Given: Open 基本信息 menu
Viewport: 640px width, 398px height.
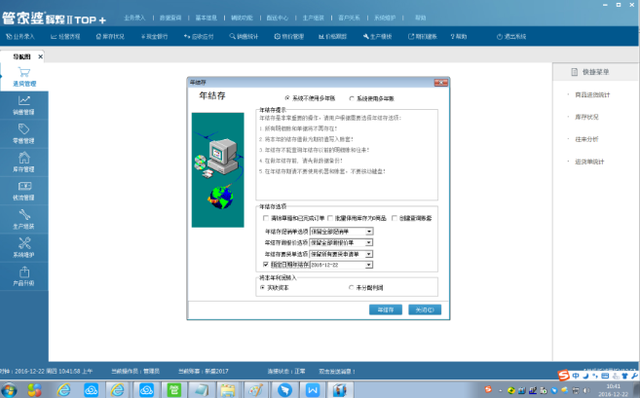Looking at the screenshot, I should tap(206, 18).
